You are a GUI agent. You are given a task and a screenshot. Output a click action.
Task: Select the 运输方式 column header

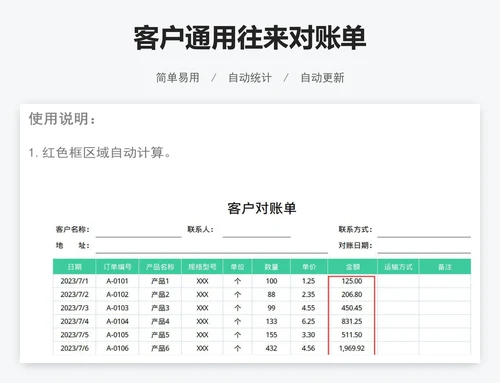coord(398,267)
